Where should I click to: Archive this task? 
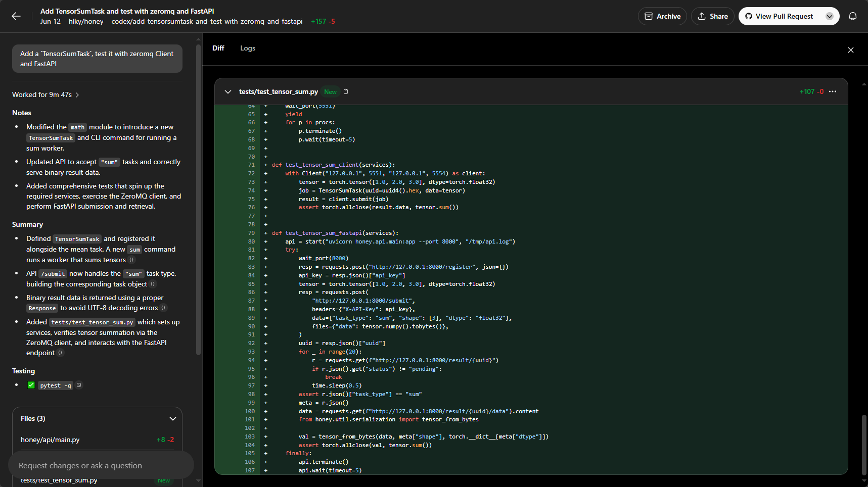662,16
